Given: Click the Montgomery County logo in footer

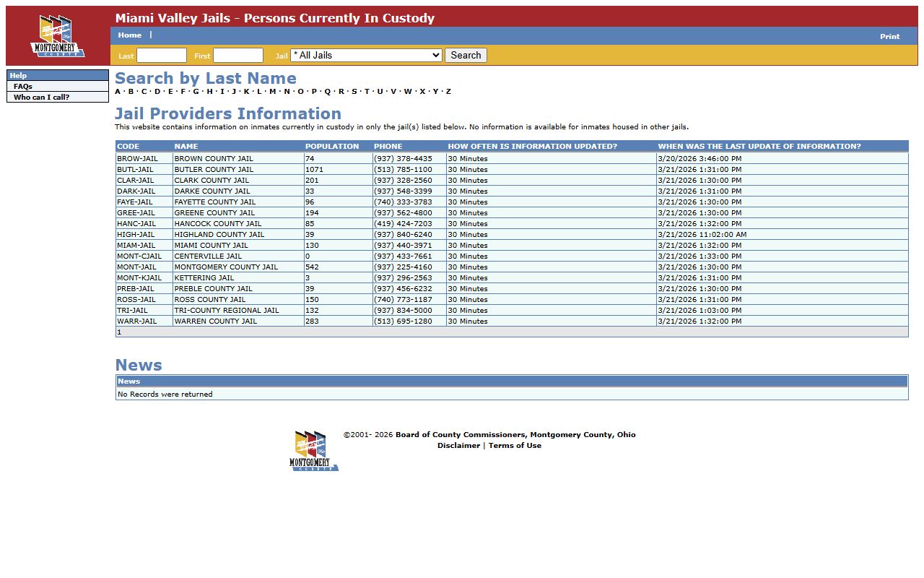Looking at the screenshot, I should click(314, 451).
